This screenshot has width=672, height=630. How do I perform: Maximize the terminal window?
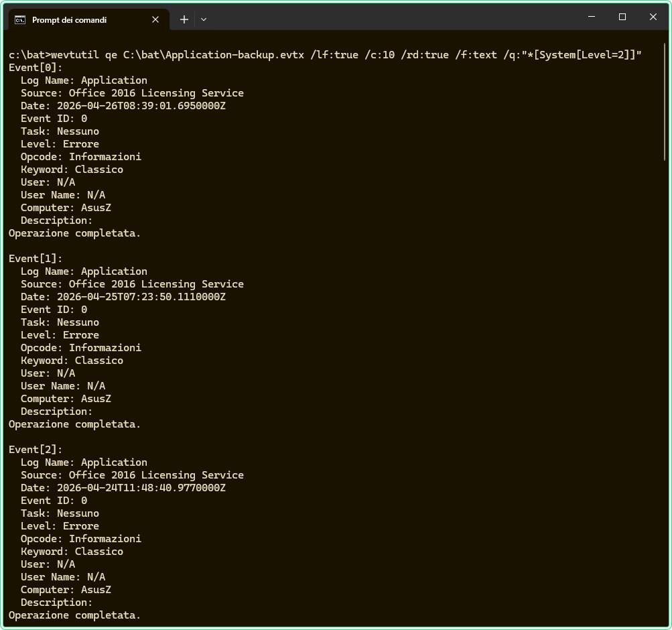(622, 17)
